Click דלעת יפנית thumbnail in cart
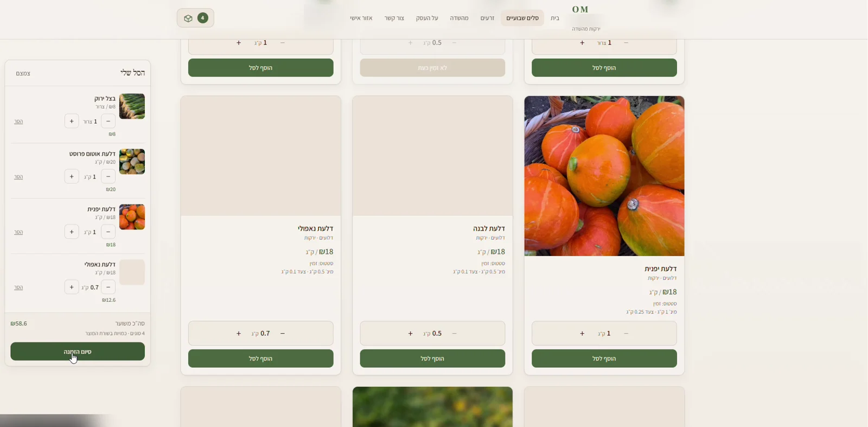Screen dimensions: 868x427 point(132,217)
